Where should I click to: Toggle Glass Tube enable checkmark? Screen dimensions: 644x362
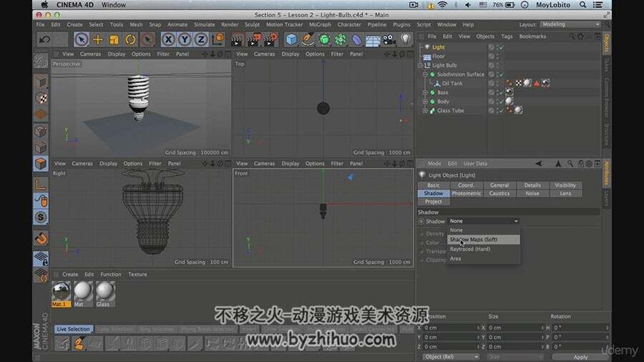(501, 110)
